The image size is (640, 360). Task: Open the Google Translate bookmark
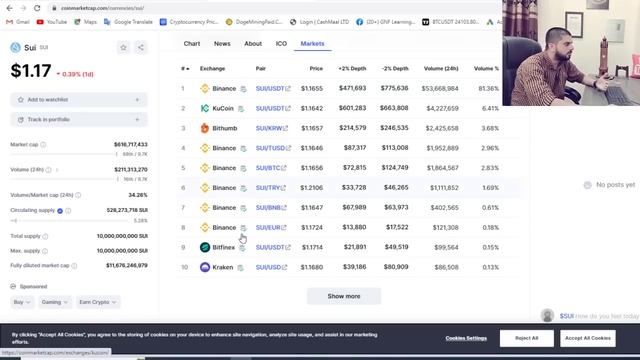[x=128, y=22]
